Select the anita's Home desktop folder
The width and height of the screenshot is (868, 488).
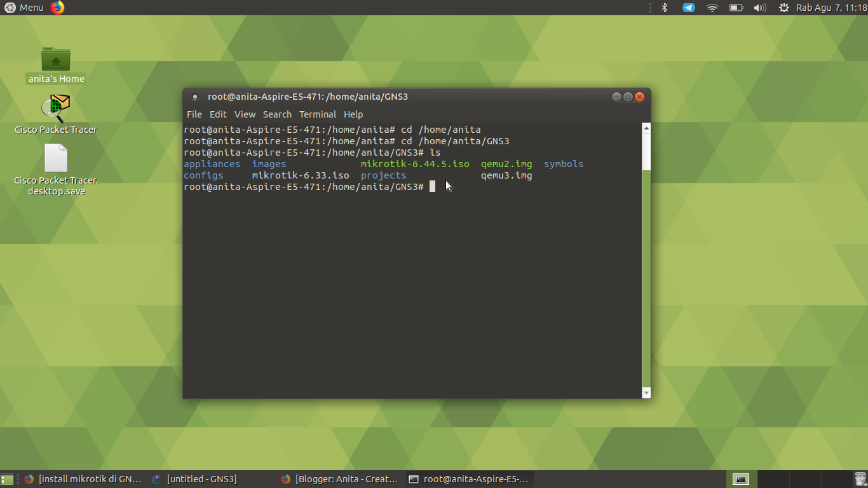pyautogui.click(x=56, y=65)
